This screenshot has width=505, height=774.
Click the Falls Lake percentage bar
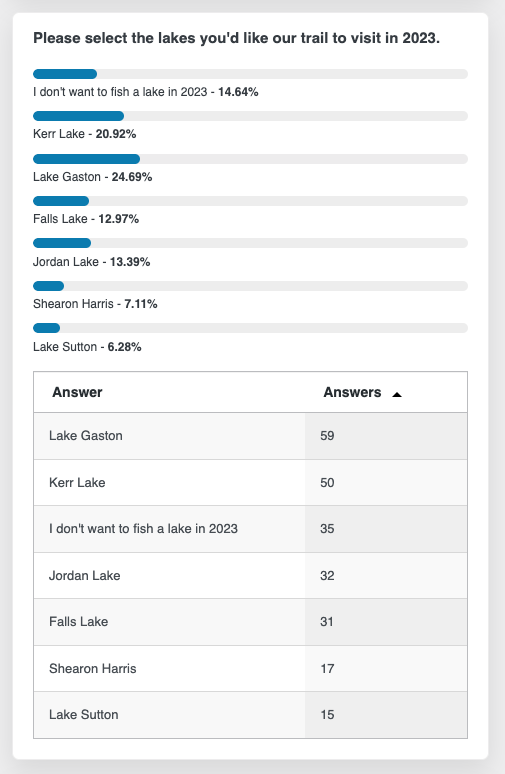coord(250,201)
